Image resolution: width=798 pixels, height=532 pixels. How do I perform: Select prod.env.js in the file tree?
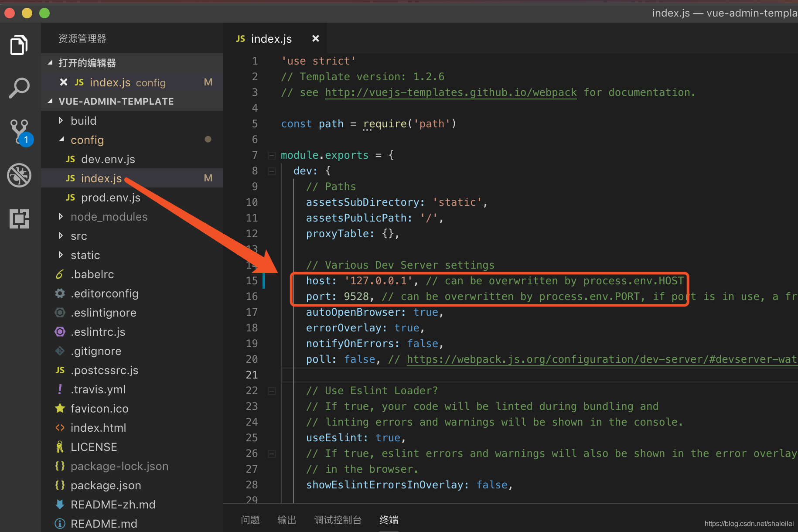110,197
